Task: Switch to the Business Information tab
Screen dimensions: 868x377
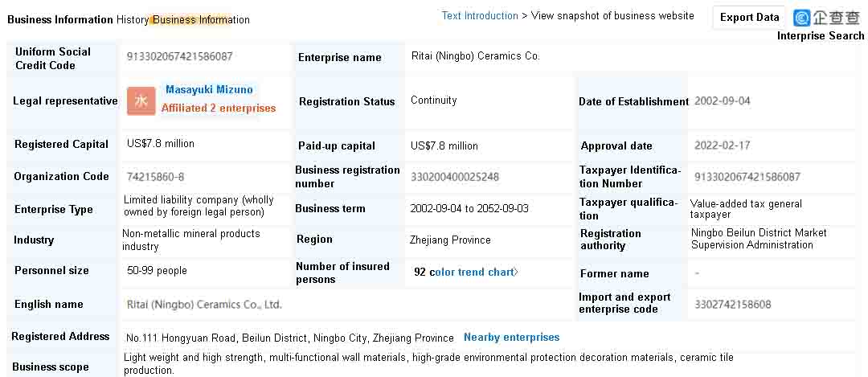Action: point(60,20)
